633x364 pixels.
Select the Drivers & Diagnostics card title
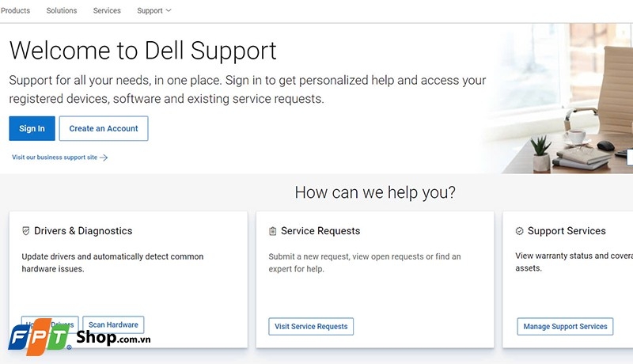[x=83, y=231]
